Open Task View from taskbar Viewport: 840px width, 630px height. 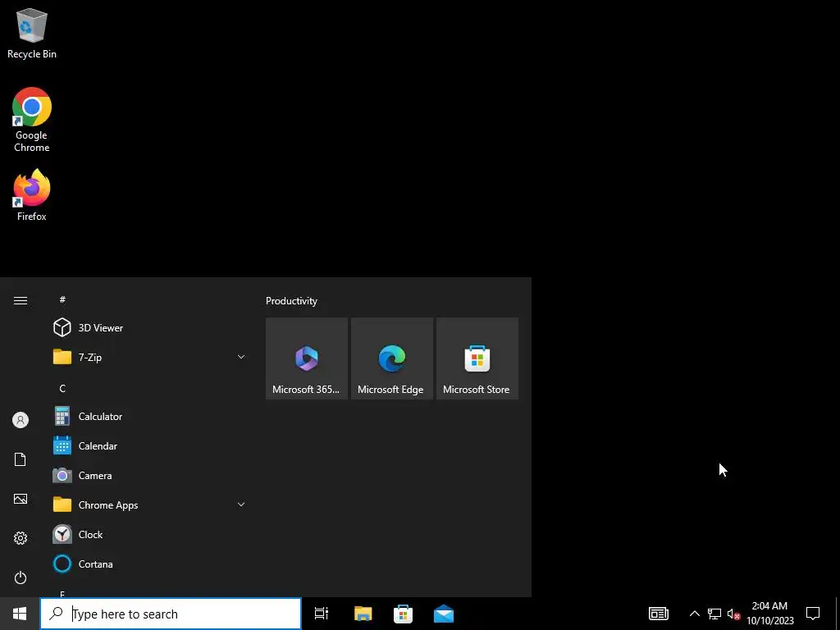tap(322, 614)
